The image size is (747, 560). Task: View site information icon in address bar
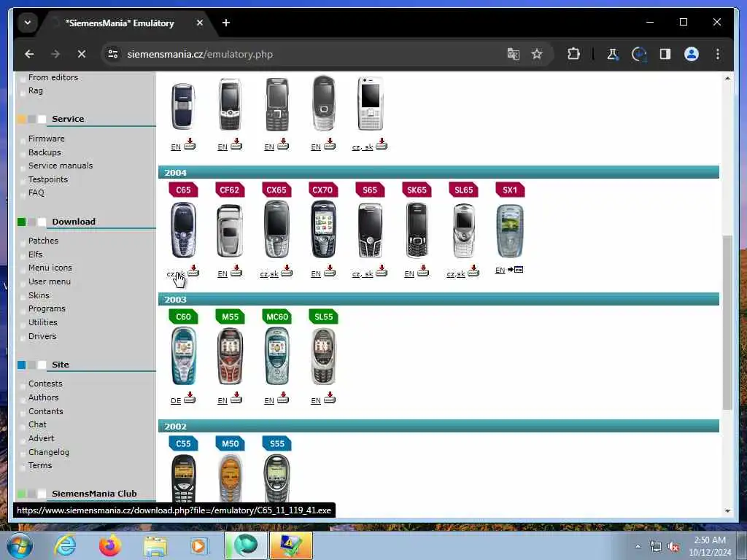(113, 54)
